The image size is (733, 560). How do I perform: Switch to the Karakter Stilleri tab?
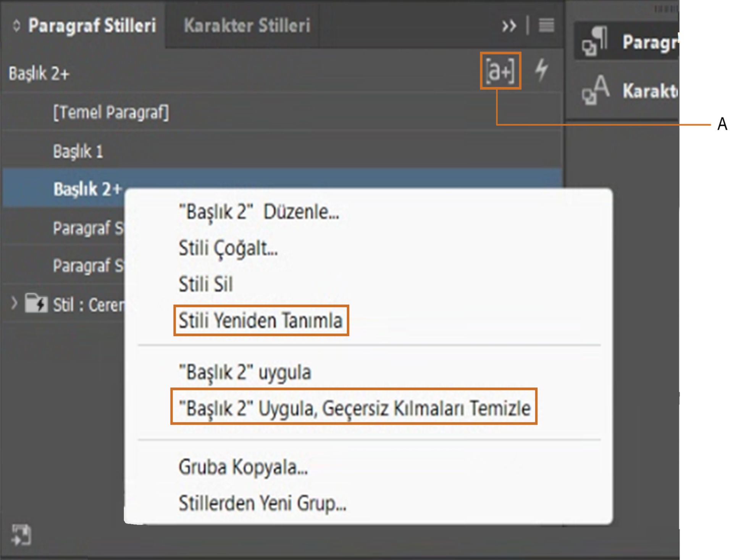(x=247, y=26)
